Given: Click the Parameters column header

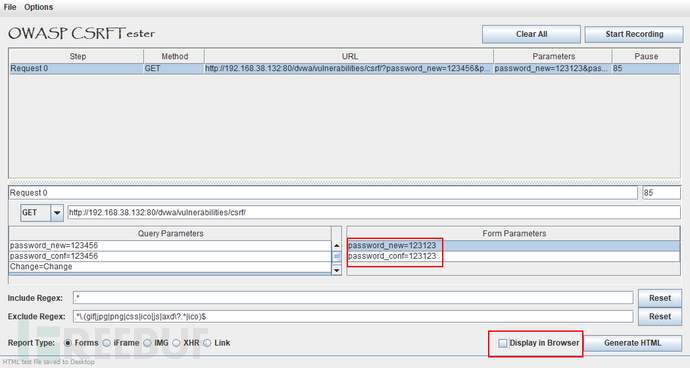Looking at the screenshot, I should [x=553, y=56].
